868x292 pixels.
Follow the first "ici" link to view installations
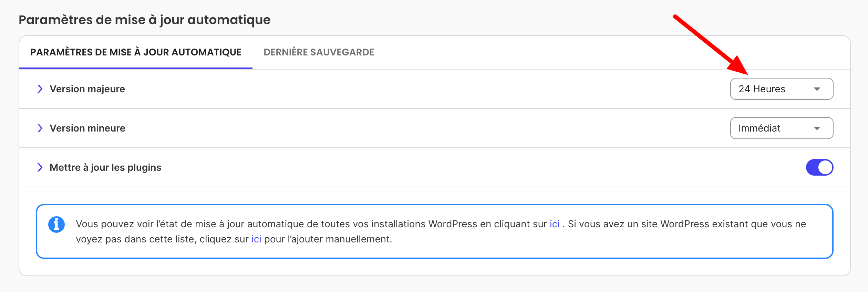(x=555, y=224)
